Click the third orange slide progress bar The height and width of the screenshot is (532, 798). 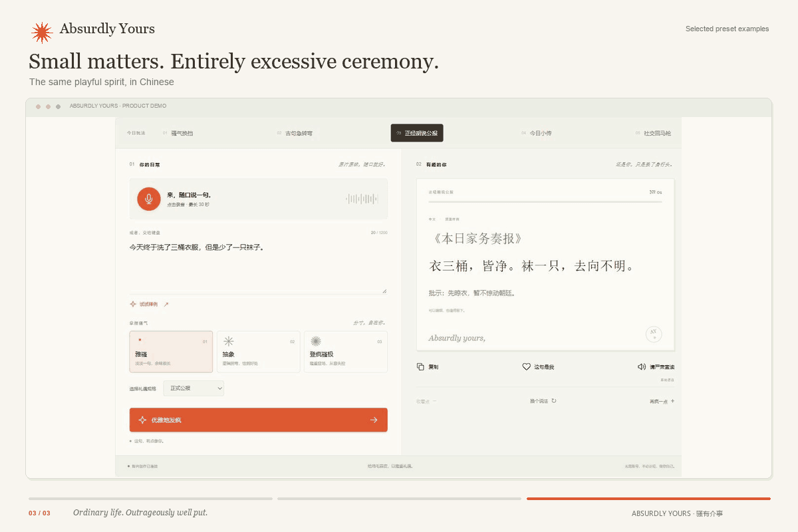pyautogui.click(x=648, y=498)
